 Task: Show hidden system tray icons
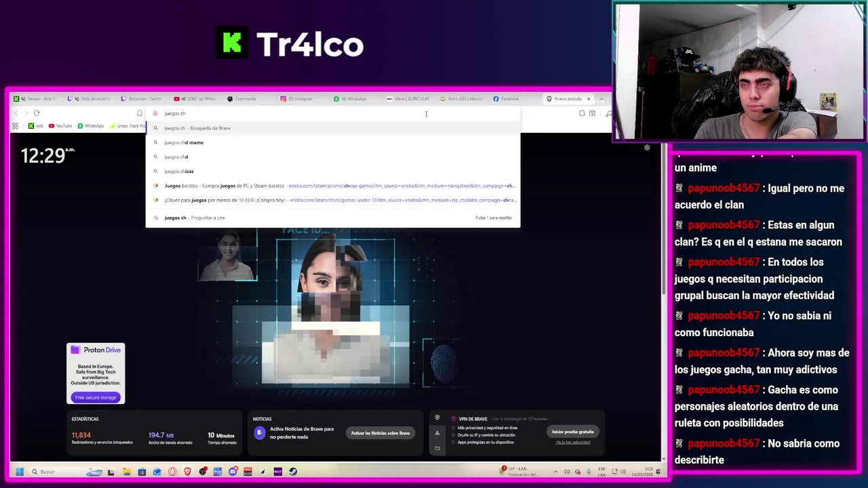coord(555,472)
